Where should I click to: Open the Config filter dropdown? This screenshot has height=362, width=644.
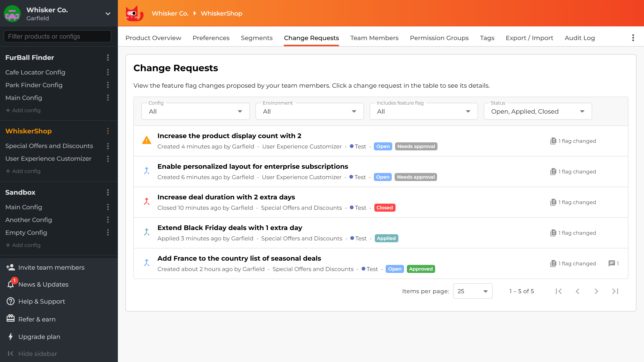195,111
